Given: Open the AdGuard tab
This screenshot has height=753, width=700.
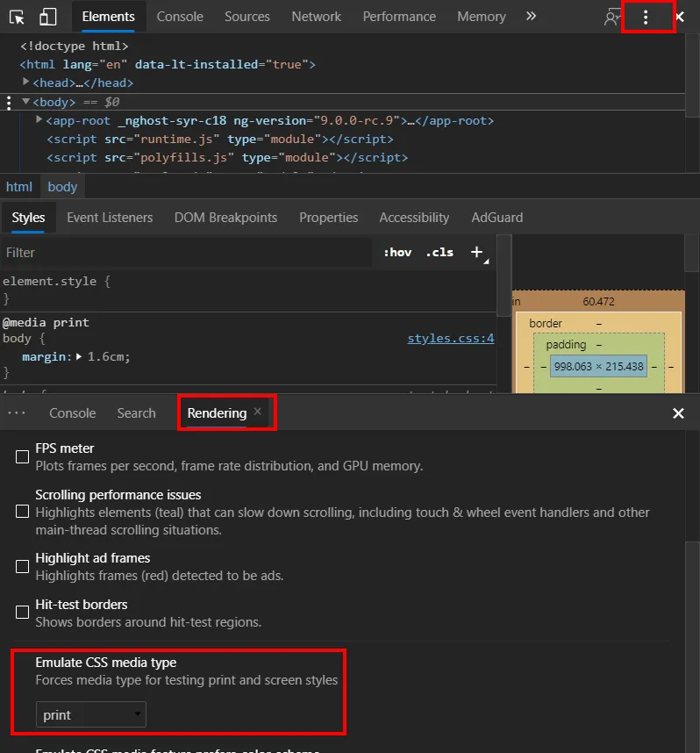Looking at the screenshot, I should click(x=496, y=218).
